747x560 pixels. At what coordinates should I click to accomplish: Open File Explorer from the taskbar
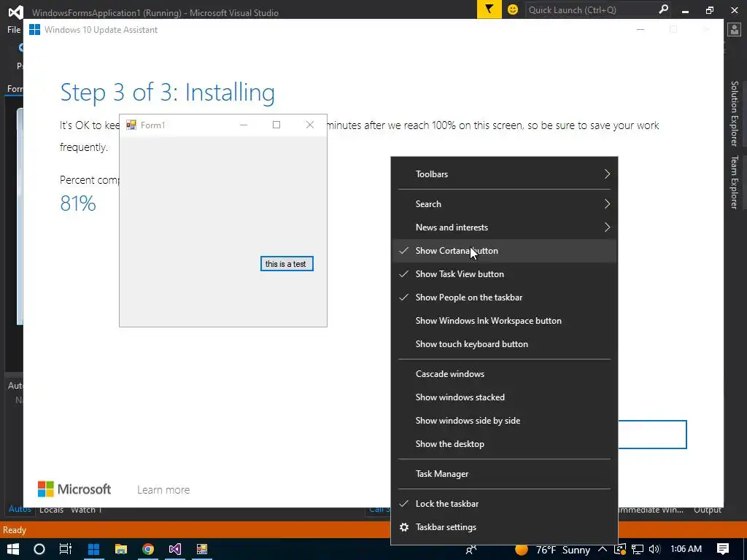tap(121, 549)
